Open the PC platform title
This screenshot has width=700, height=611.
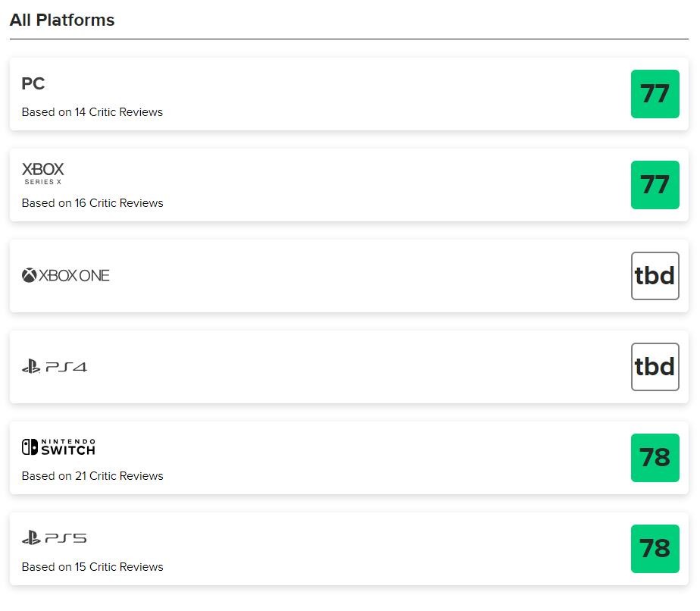pos(33,83)
